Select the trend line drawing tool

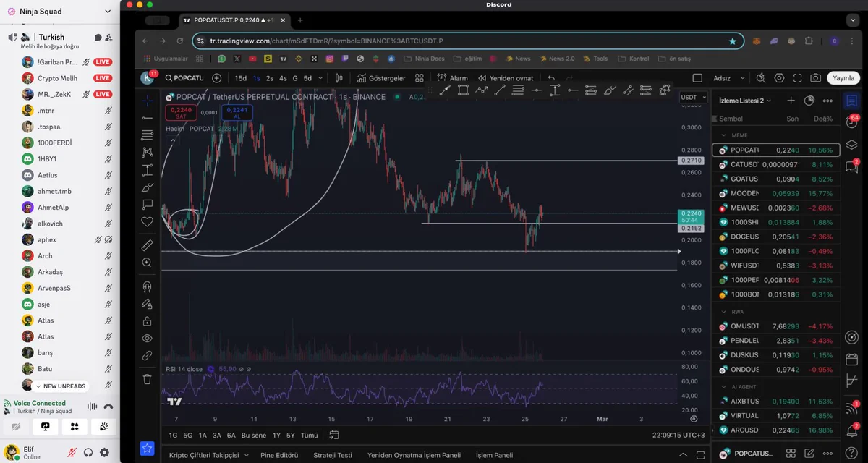148,117
